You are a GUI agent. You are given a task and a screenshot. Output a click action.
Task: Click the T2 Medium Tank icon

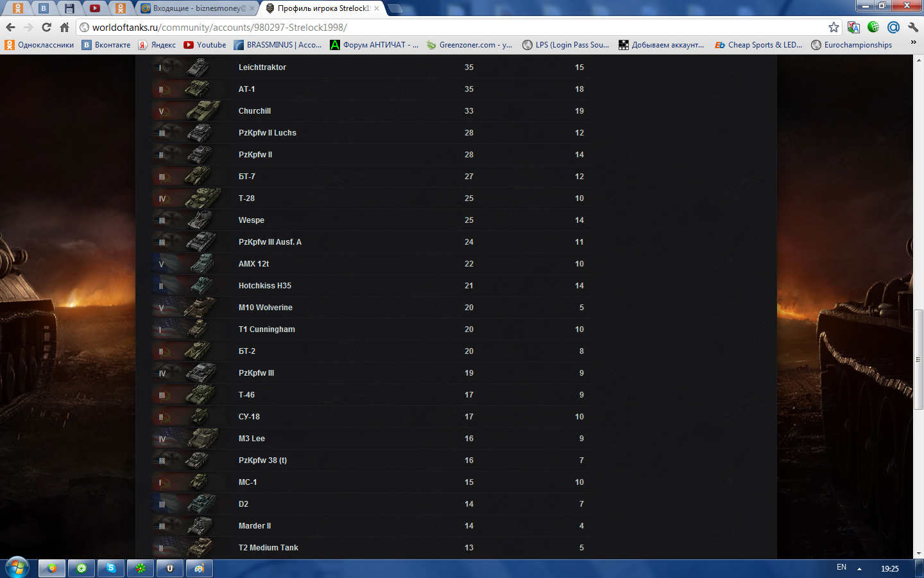(x=200, y=548)
